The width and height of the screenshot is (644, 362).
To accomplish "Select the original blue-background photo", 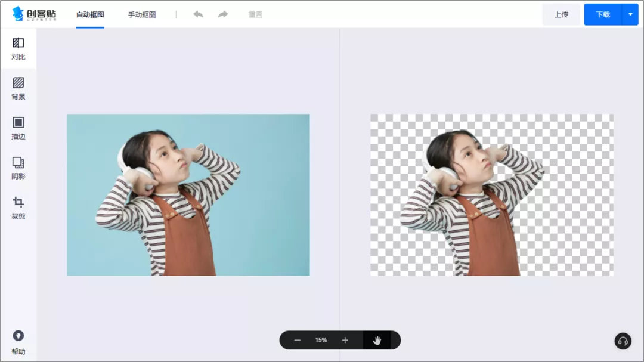I will [188, 195].
